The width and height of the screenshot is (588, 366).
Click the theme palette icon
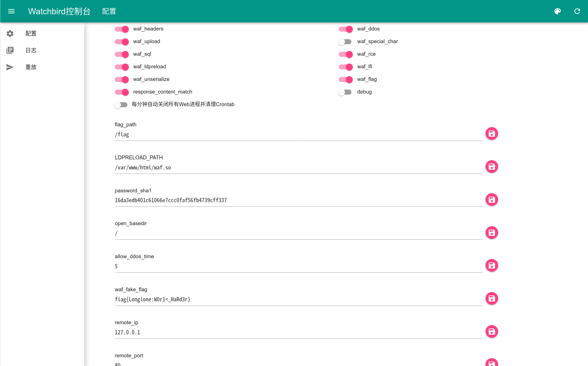point(557,11)
